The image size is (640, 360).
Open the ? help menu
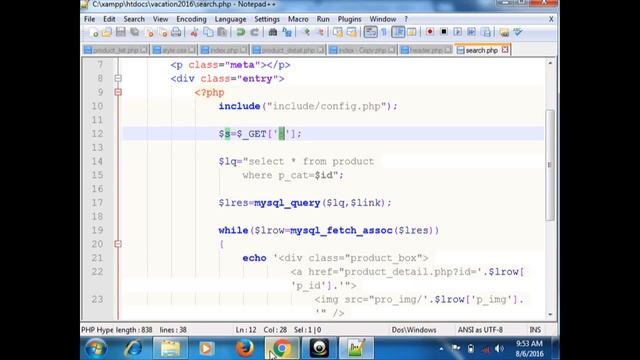point(406,19)
